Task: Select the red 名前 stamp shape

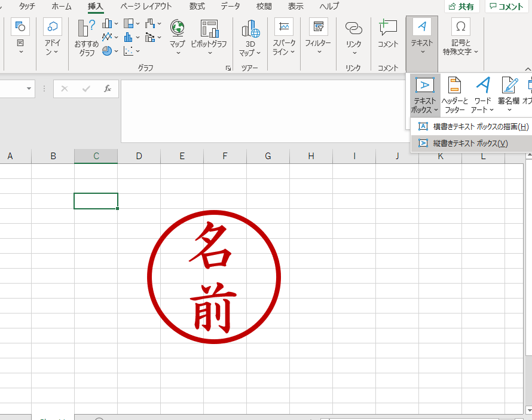Action: click(214, 277)
